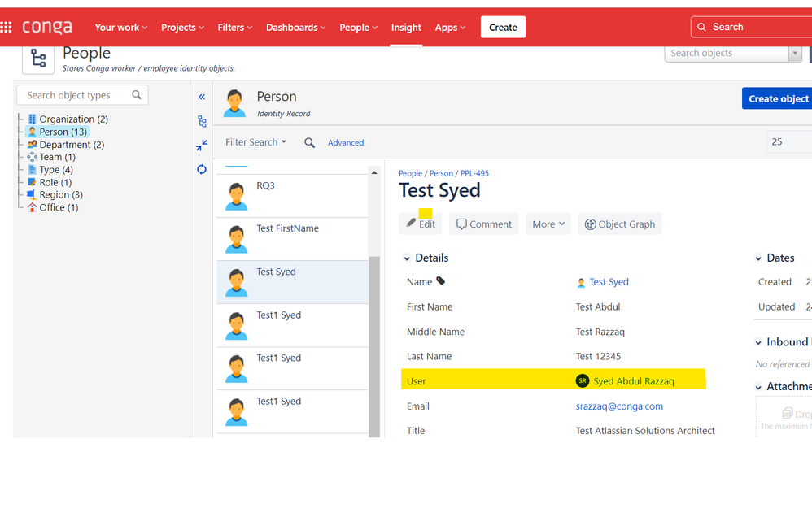Image resolution: width=812 pixels, height=530 pixels.
Task: Open the Projects menu
Action: (x=182, y=28)
